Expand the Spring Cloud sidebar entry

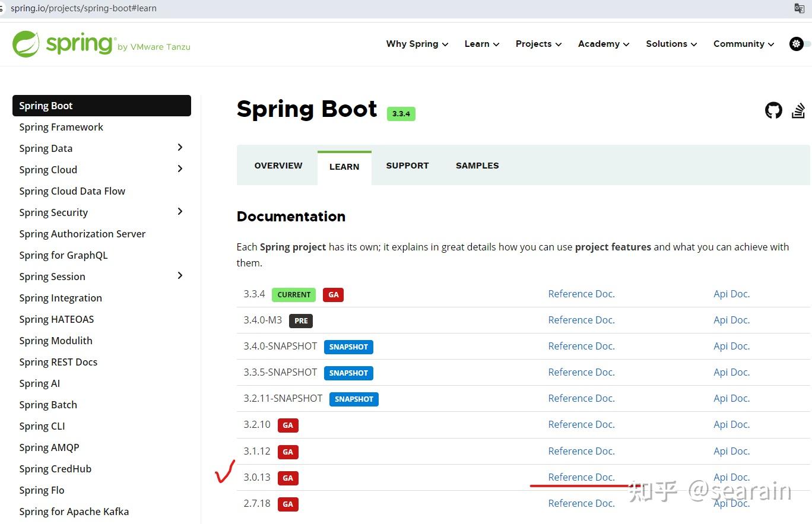[180, 169]
